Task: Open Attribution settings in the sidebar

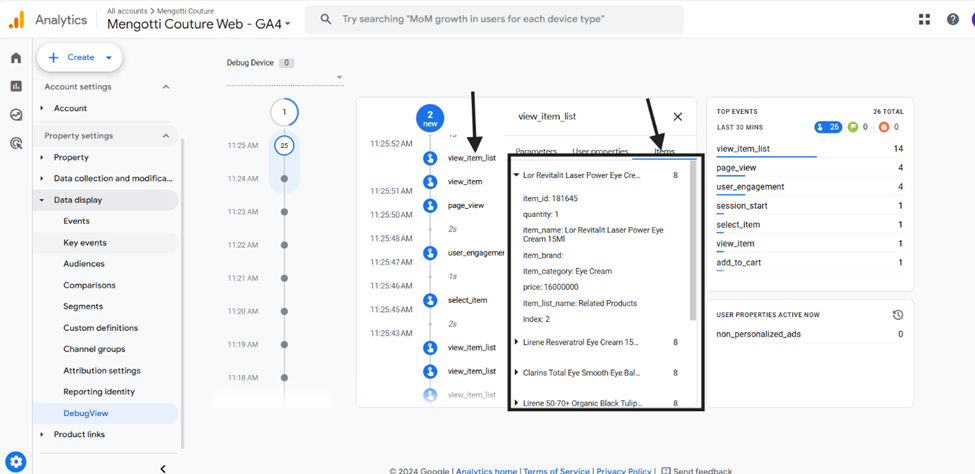Action: click(102, 371)
